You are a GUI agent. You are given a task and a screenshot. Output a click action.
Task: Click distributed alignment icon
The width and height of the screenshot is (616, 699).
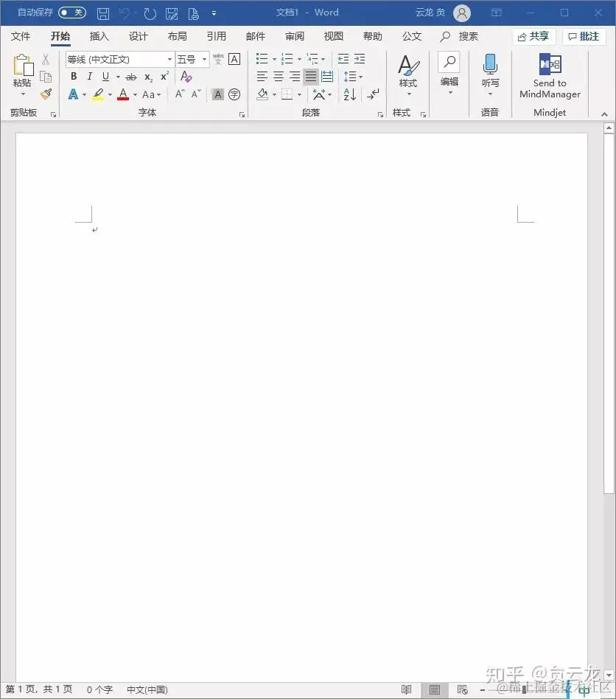pos(327,77)
